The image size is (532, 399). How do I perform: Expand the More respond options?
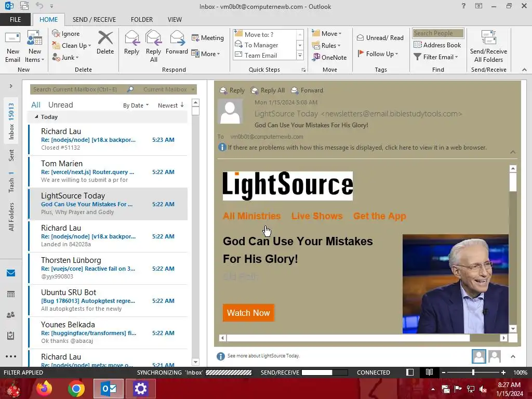pos(206,54)
